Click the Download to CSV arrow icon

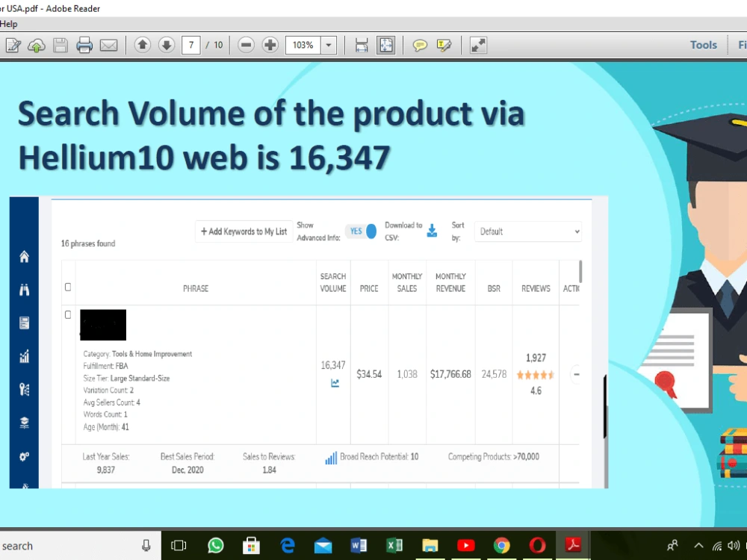(x=432, y=231)
